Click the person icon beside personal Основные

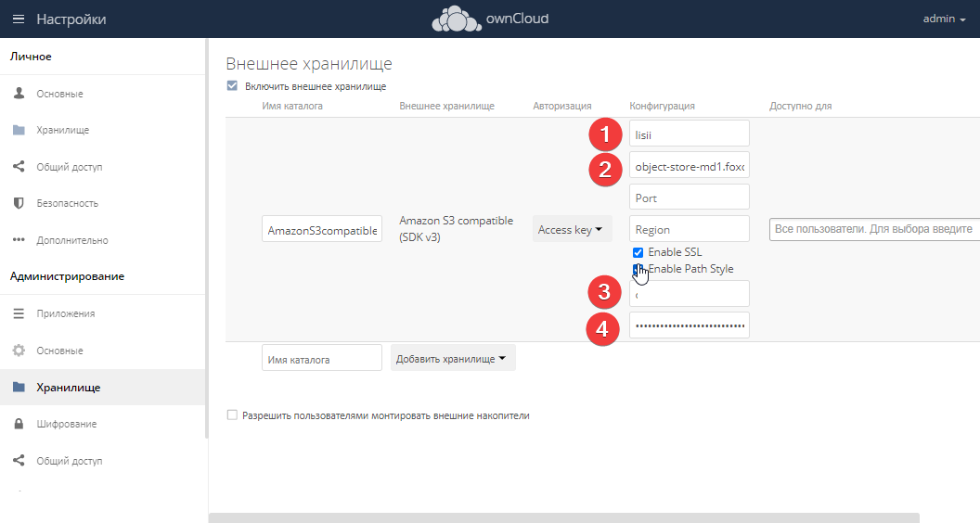point(19,93)
